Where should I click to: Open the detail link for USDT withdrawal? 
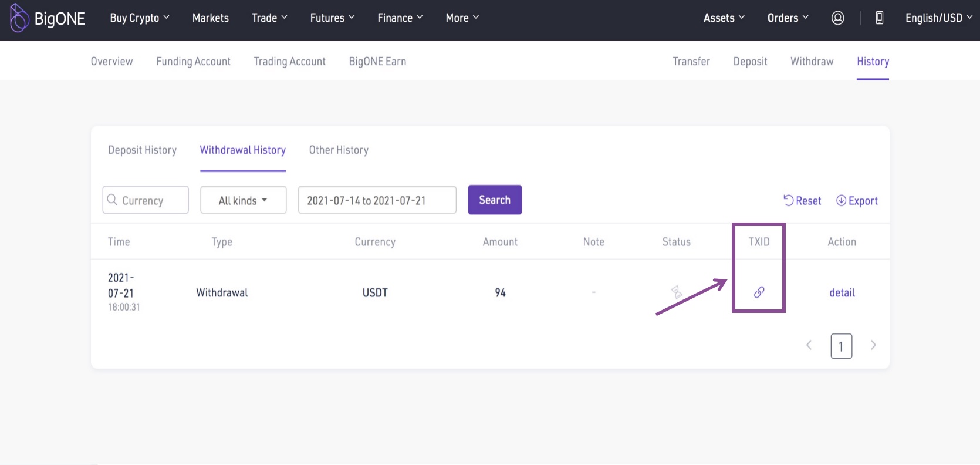tap(842, 292)
